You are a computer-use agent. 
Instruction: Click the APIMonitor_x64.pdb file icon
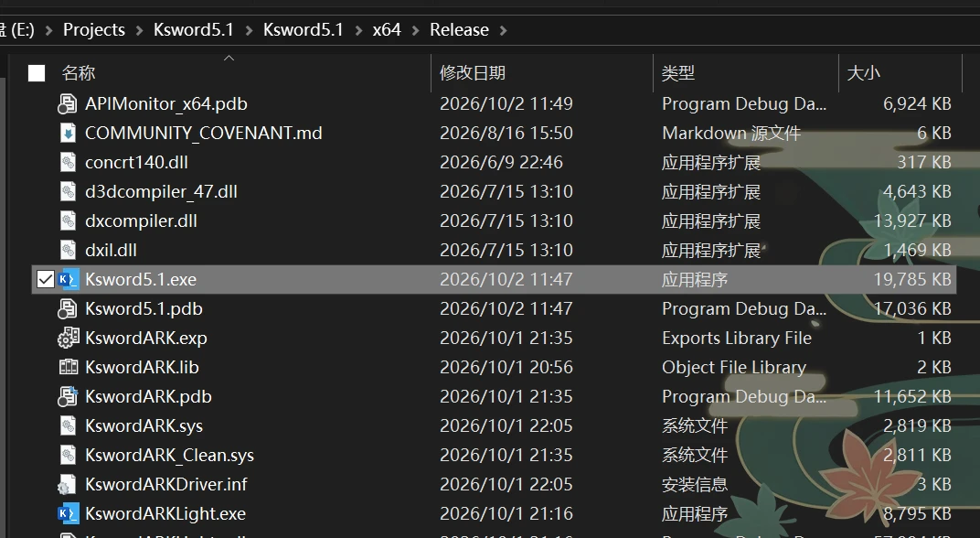pos(68,103)
